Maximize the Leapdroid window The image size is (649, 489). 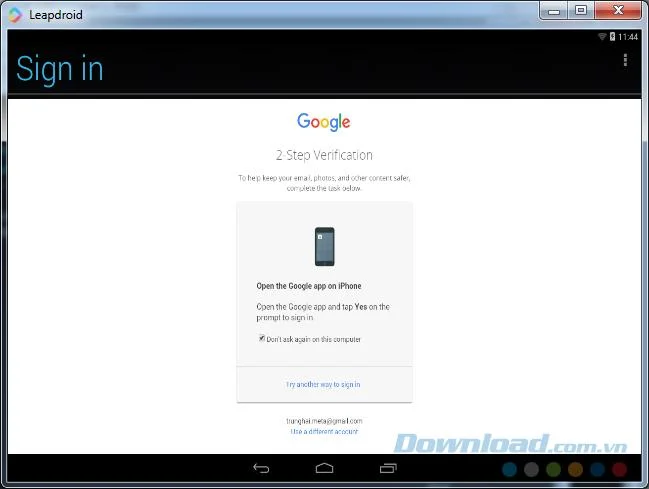[581, 11]
